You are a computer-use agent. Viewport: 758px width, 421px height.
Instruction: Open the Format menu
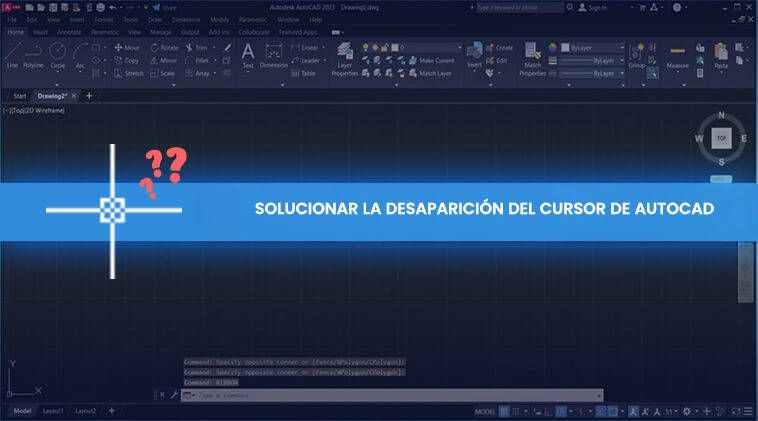(x=103, y=20)
